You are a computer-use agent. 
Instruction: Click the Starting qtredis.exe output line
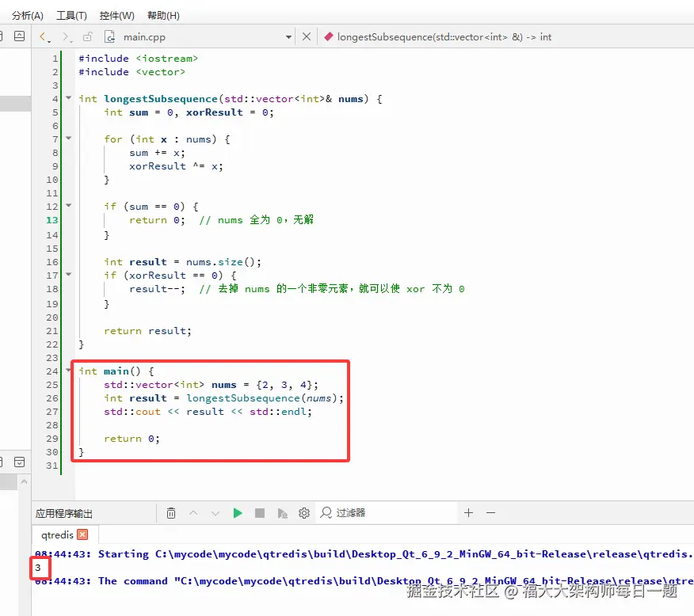point(364,554)
